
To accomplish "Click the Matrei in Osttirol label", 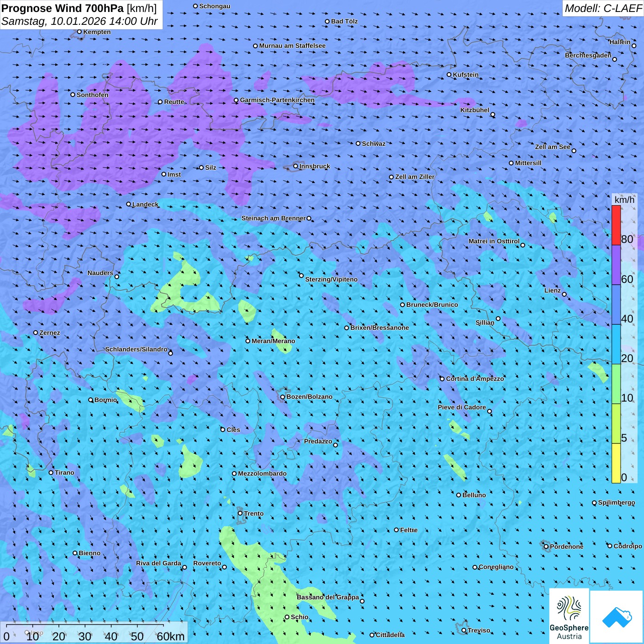I will point(494,241).
